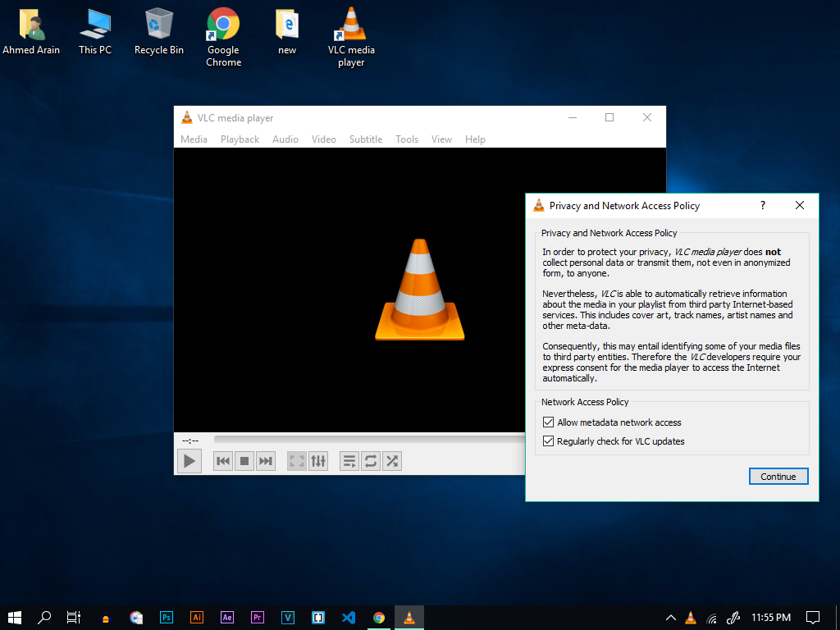This screenshot has height=630, width=840.
Task: Enable random shuffle playback
Action: tap(392, 461)
